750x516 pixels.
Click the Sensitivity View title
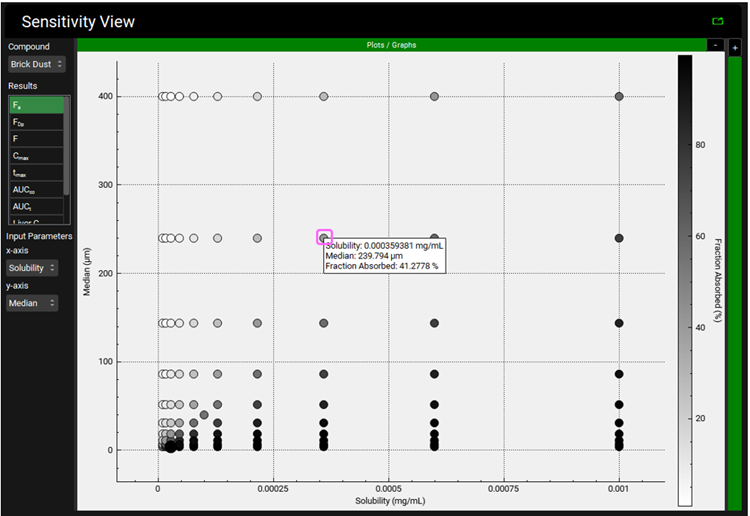[x=78, y=21]
